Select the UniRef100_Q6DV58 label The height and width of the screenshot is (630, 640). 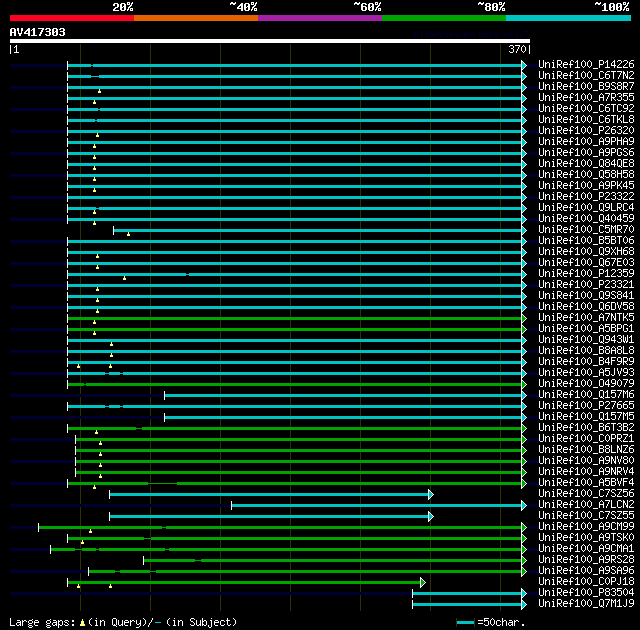(586, 307)
